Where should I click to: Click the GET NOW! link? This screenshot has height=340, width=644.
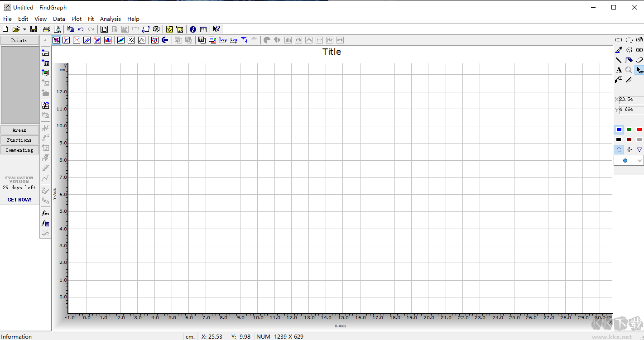[19, 200]
